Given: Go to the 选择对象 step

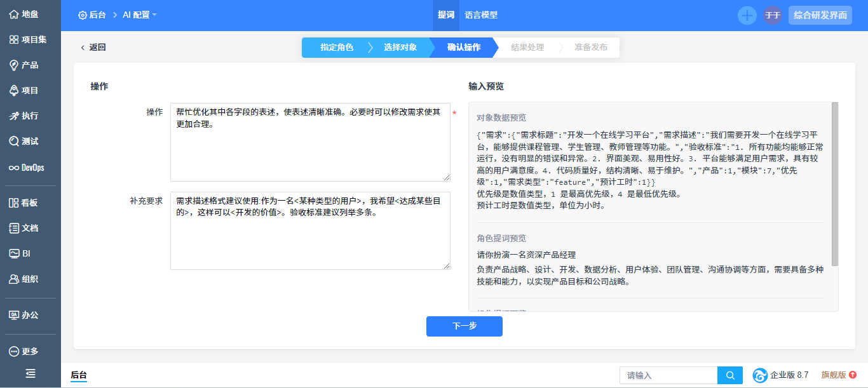Looking at the screenshot, I should (x=400, y=47).
